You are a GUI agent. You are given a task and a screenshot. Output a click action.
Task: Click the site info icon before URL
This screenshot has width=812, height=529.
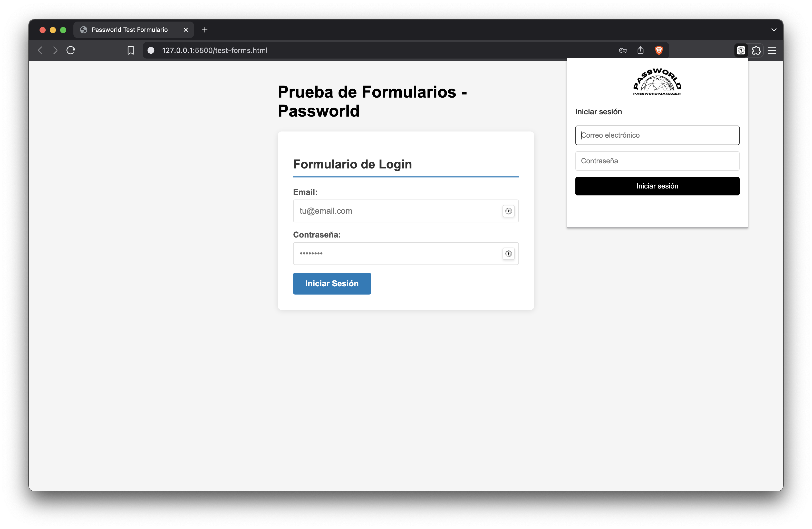pos(151,51)
